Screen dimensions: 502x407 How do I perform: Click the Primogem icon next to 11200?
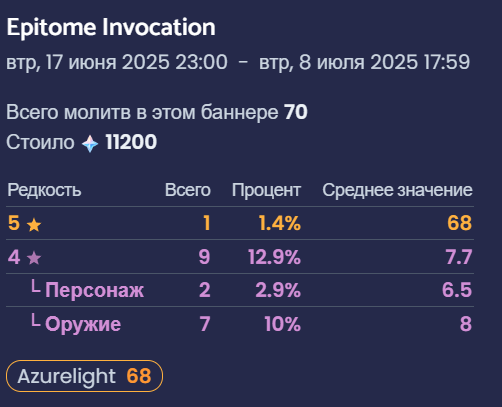click(90, 143)
